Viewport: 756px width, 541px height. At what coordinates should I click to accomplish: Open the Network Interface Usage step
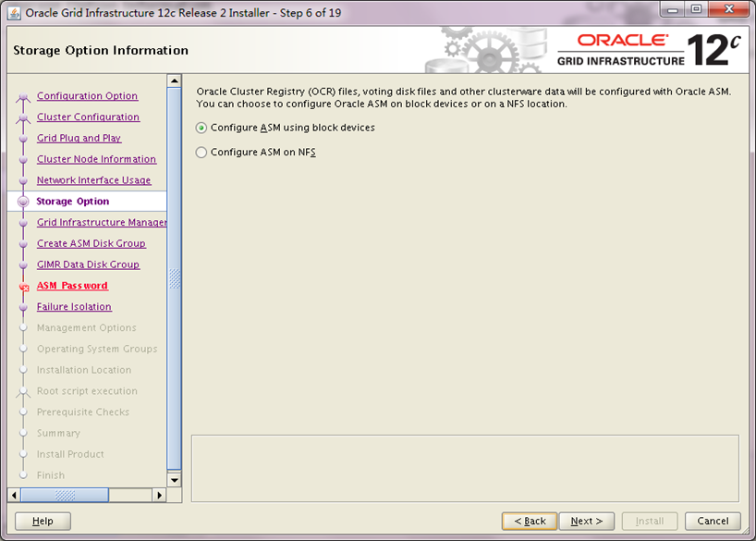[93, 180]
